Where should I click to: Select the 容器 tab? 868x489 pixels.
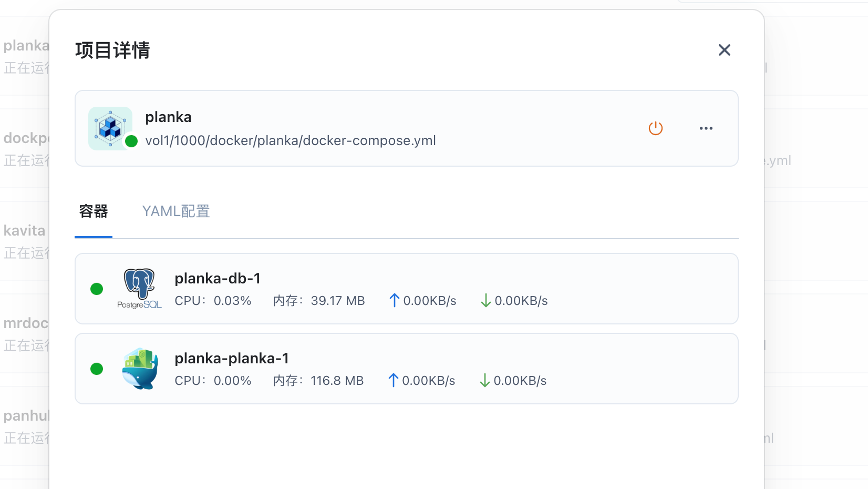[x=94, y=211]
